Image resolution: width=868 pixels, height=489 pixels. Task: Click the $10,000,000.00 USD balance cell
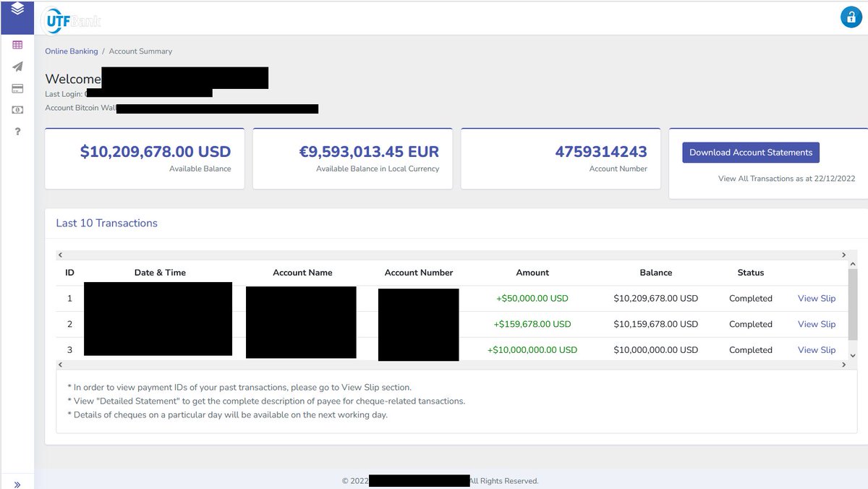tap(656, 350)
